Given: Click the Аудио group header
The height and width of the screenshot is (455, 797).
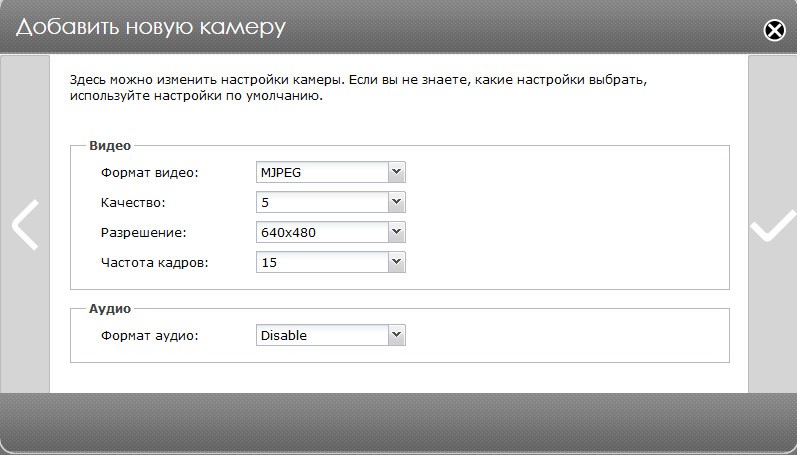Looking at the screenshot, I should tap(111, 309).
